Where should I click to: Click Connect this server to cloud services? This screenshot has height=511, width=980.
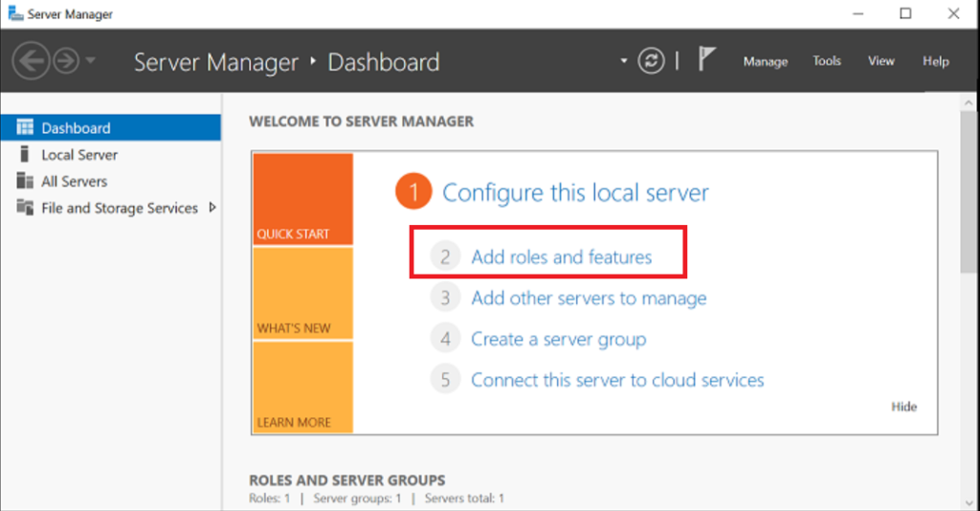coord(617,380)
